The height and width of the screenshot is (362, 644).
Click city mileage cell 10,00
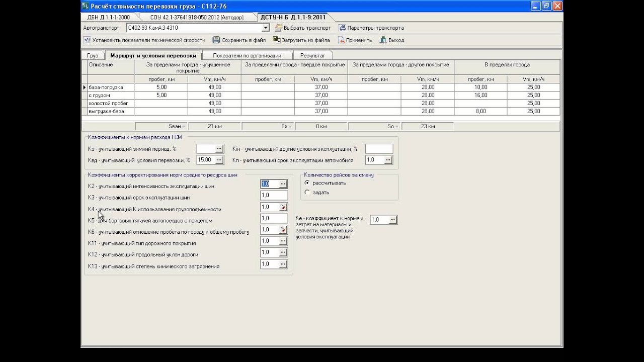(480, 87)
